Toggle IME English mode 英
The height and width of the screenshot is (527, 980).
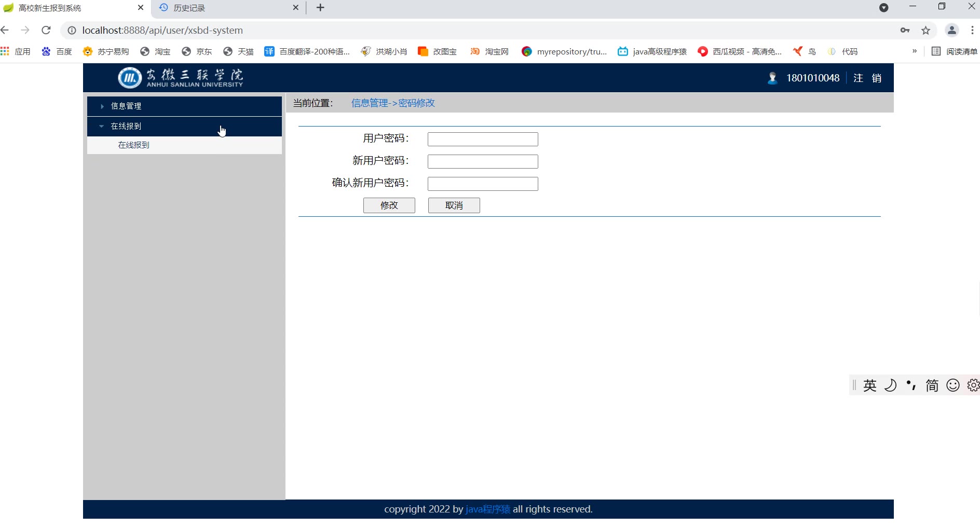pos(870,385)
